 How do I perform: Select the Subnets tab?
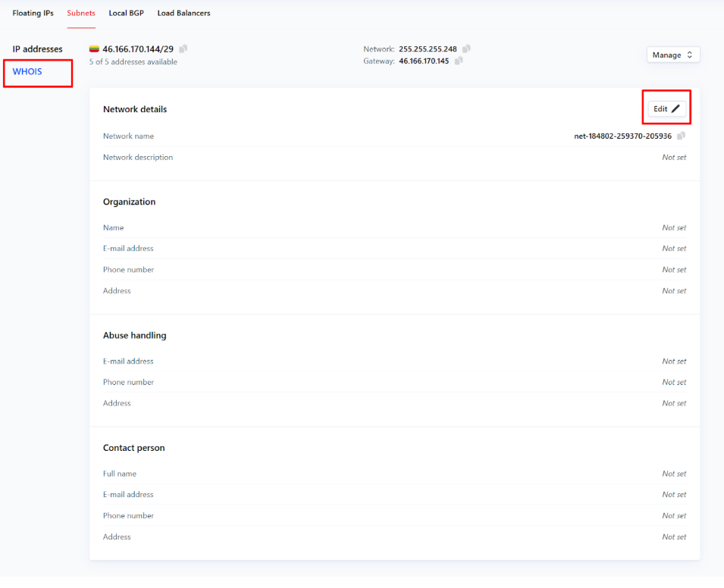[x=81, y=14]
